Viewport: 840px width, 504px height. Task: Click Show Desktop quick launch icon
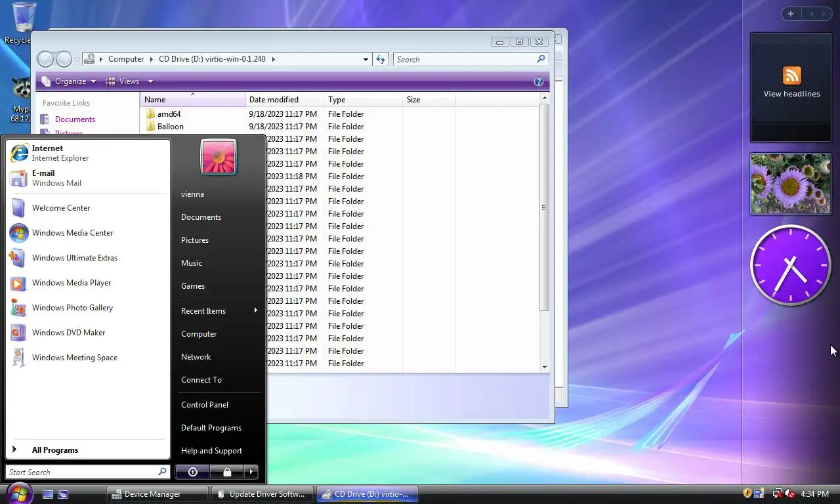tap(48, 494)
